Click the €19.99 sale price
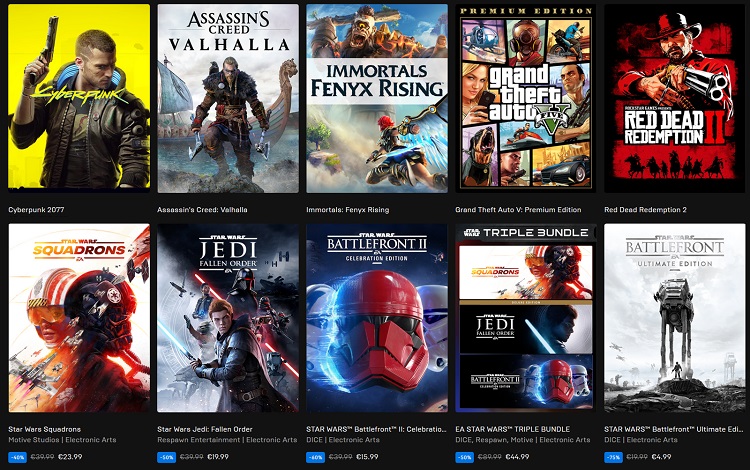 pyautogui.click(x=218, y=457)
